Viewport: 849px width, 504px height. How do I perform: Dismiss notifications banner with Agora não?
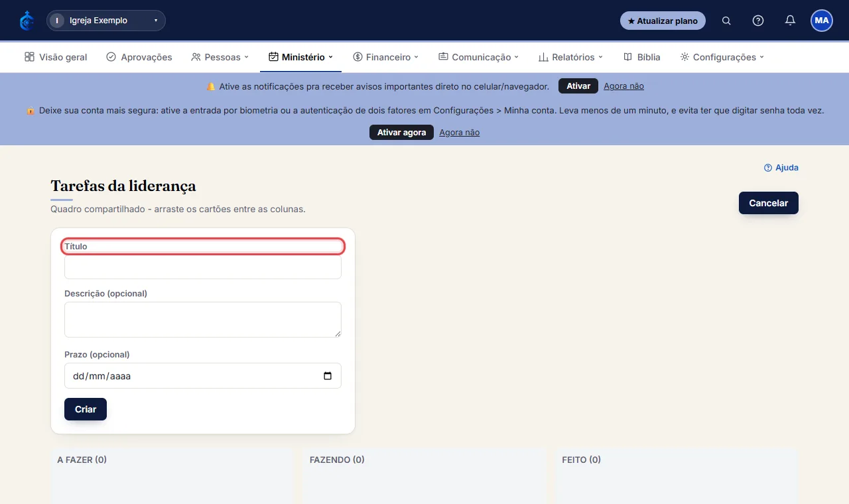pos(623,86)
